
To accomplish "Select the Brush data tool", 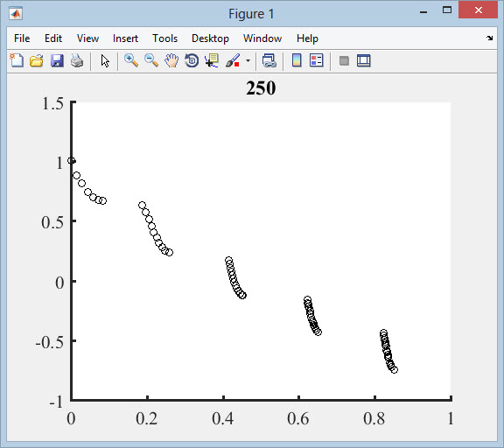I will 233,60.
